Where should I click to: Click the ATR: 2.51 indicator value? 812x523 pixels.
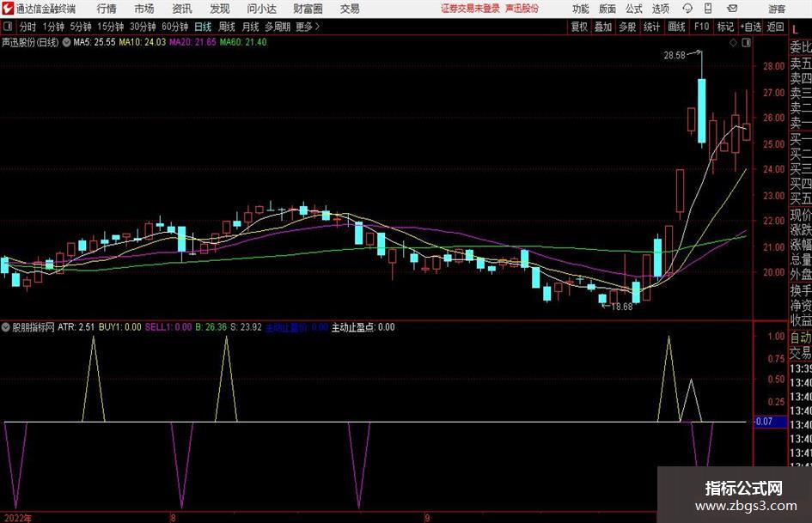(76, 327)
